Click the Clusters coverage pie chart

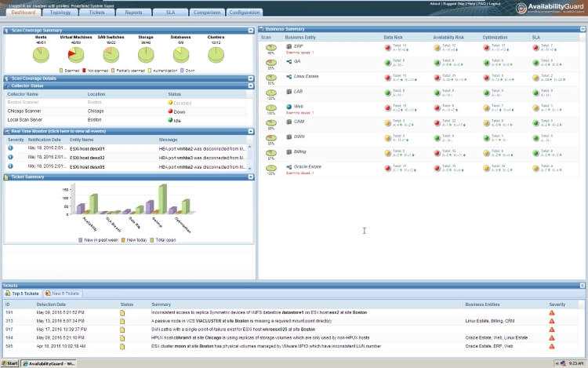tap(216, 55)
